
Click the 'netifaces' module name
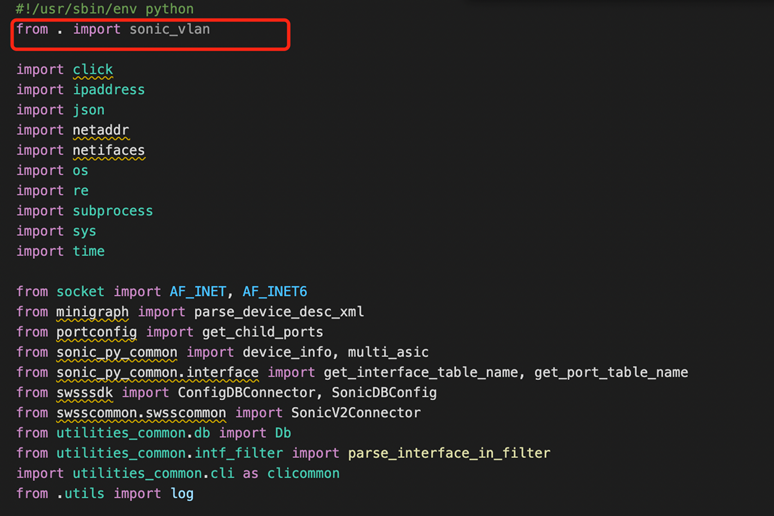point(109,151)
